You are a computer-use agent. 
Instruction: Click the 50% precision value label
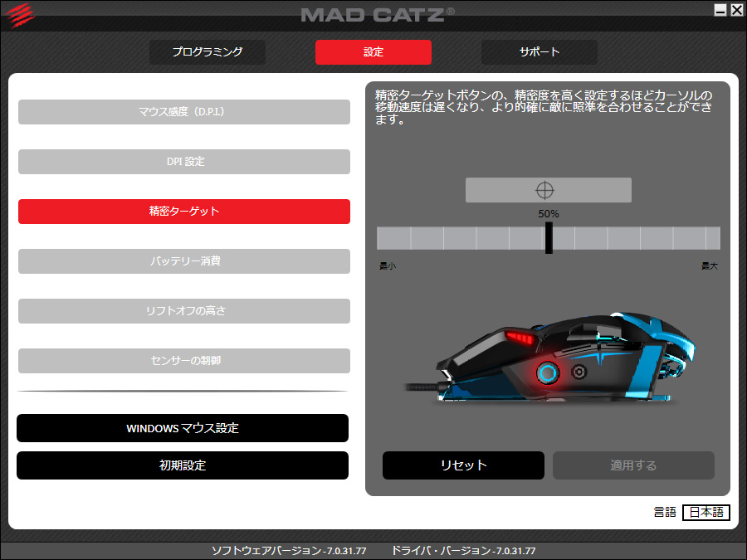tap(549, 214)
